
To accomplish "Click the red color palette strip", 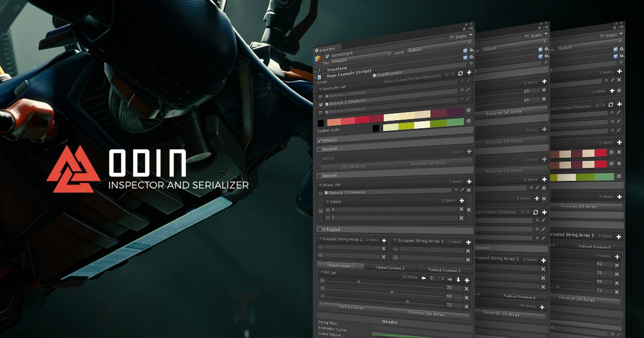I will coord(397,118).
